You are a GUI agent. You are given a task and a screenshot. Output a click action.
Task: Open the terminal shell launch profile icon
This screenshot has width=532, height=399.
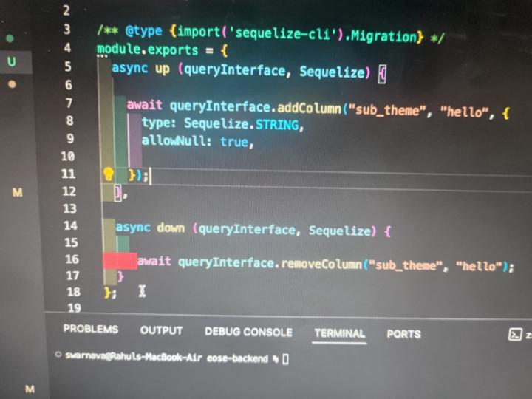point(515,335)
